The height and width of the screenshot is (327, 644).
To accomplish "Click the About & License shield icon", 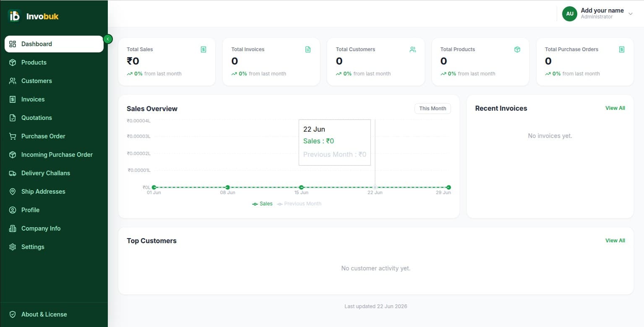I will coord(13,314).
